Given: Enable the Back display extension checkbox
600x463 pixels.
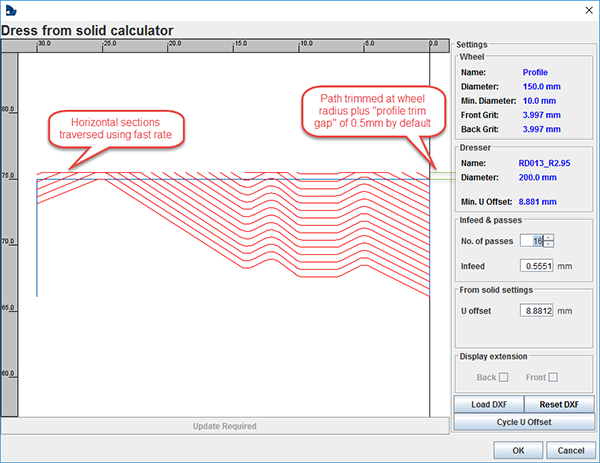Looking at the screenshot, I should click(x=504, y=377).
